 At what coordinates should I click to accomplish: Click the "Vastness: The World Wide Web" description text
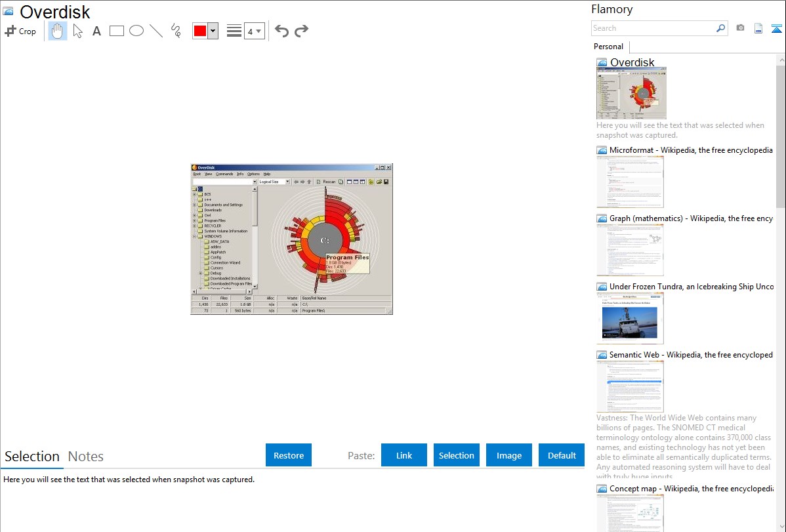click(x=684, y=447)
